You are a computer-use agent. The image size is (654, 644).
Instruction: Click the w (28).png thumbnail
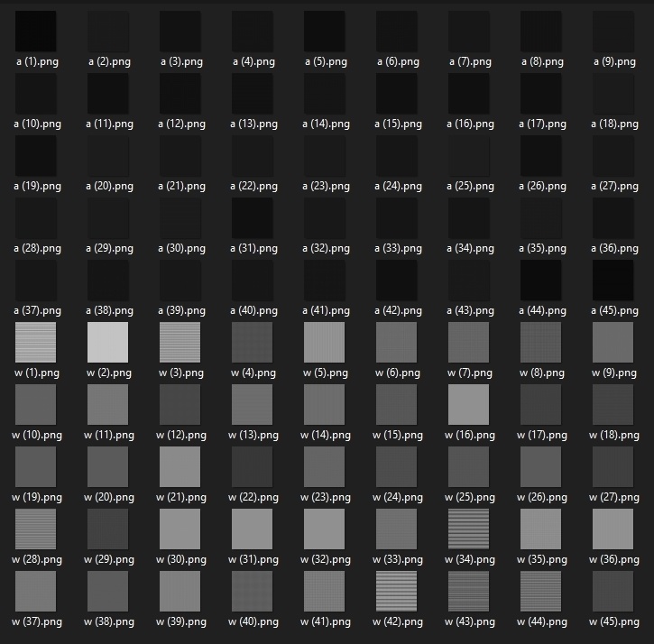point(35,529)
